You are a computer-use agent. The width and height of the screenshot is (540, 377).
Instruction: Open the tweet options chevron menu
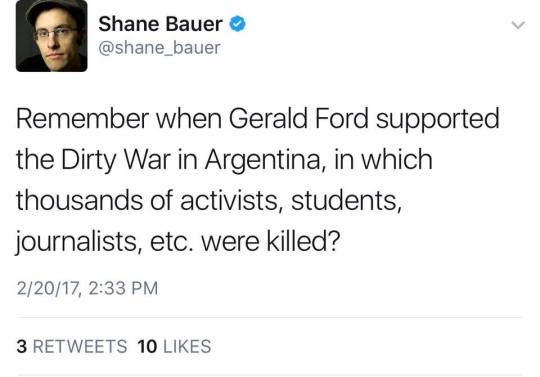pos(518,25)
